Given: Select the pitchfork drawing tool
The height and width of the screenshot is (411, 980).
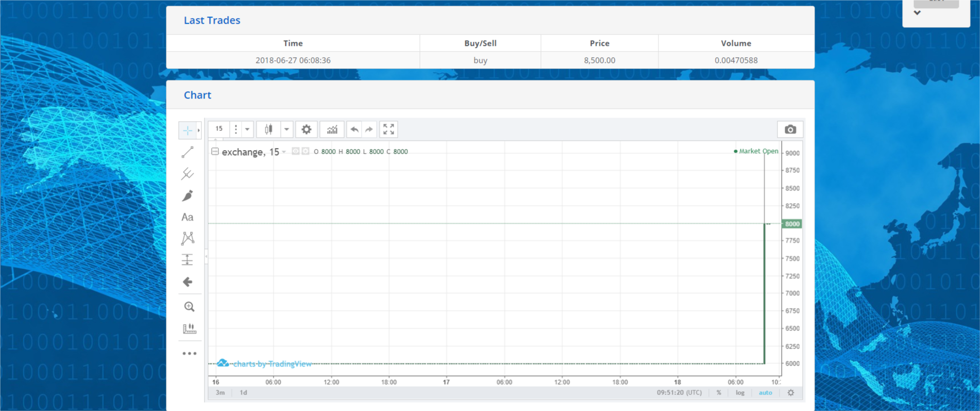Looking at the screenshot, I should [x=188, y=174].
